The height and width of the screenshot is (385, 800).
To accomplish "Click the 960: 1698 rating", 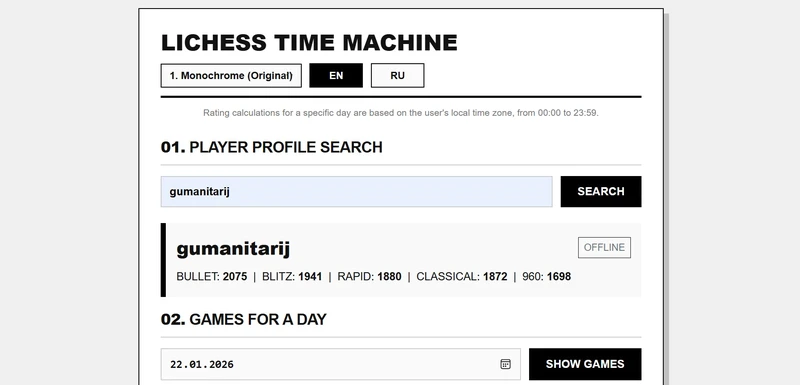I will pos(546,277).
